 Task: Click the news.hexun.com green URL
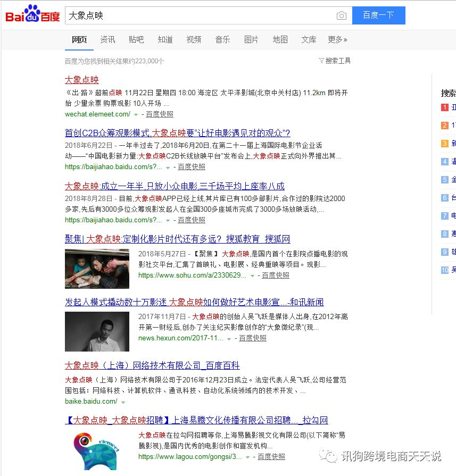point(181,338)
